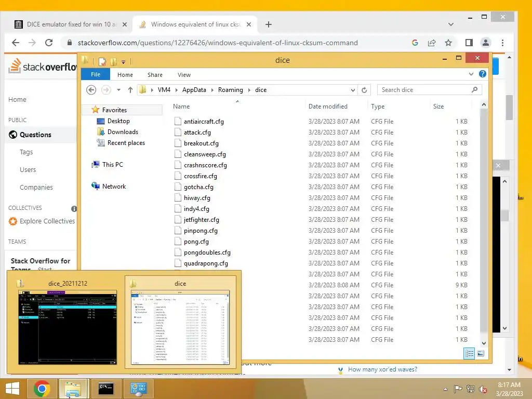Open Chrome from the taskbar
532x399 pixels.
42,389
